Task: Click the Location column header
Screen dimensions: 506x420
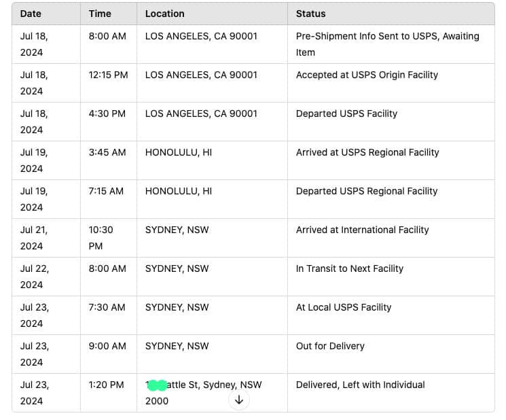Action: pyautogui.click(x=164, y=14)
